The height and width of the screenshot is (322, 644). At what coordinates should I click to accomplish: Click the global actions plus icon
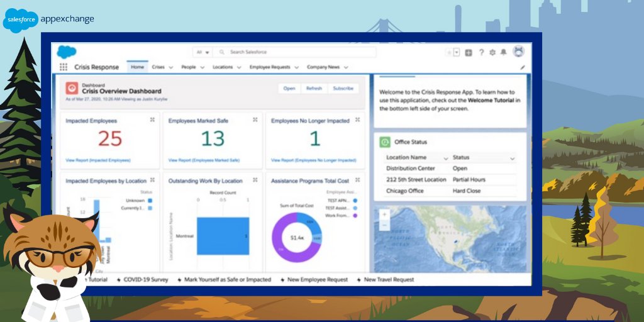point(469,53)
